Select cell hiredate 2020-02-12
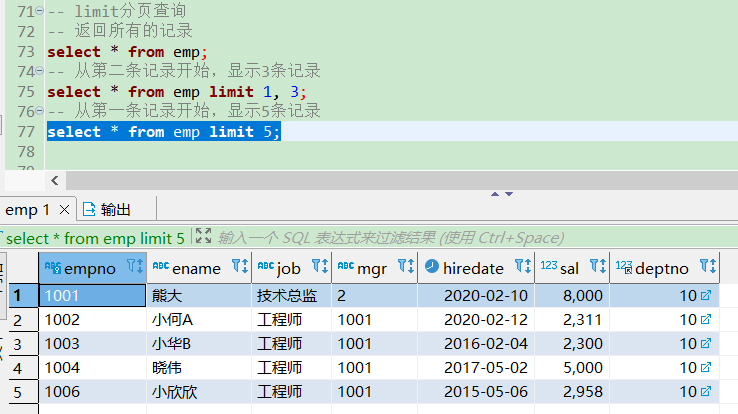This screenshot has width=738, height=414. [x=476, y=320]
